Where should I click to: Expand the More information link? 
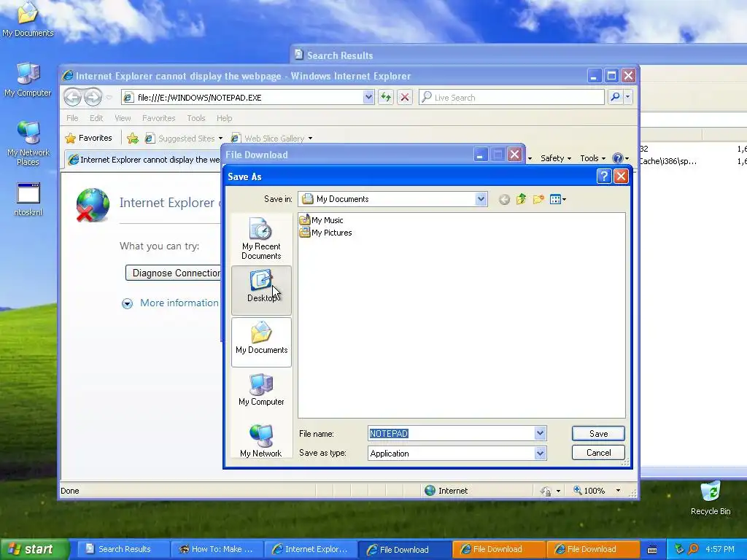179,303
